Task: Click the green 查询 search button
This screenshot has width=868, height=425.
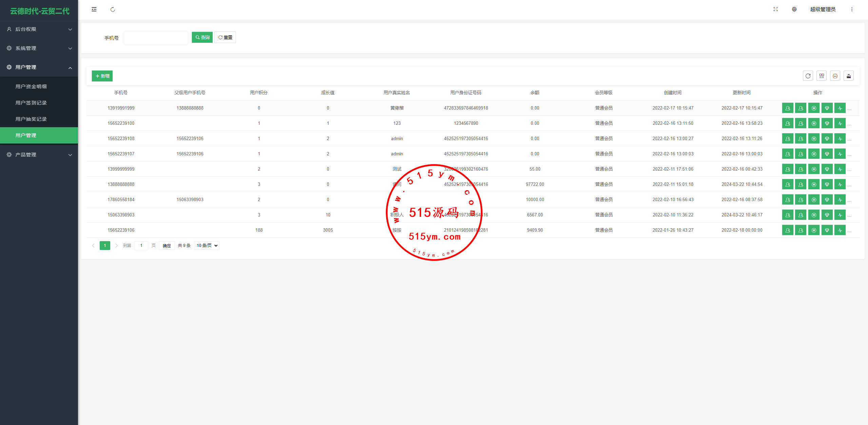Action: (x=202, y=37)
